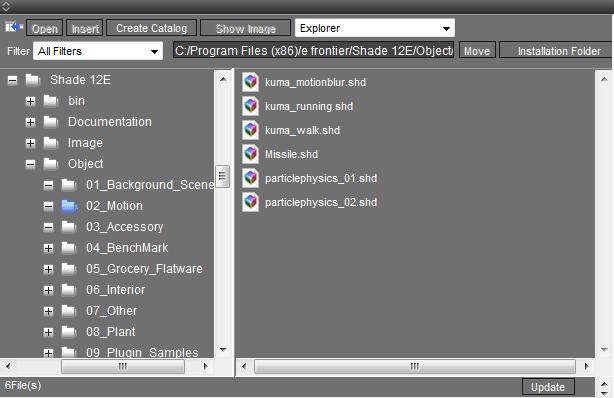Select the kuma_motionblur.shd file icon

click(x=251, y=82)
